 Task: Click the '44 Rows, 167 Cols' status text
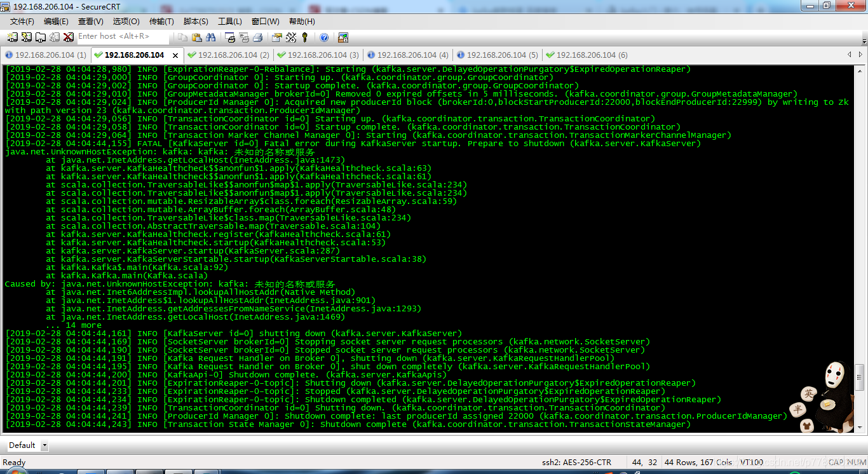700,462
